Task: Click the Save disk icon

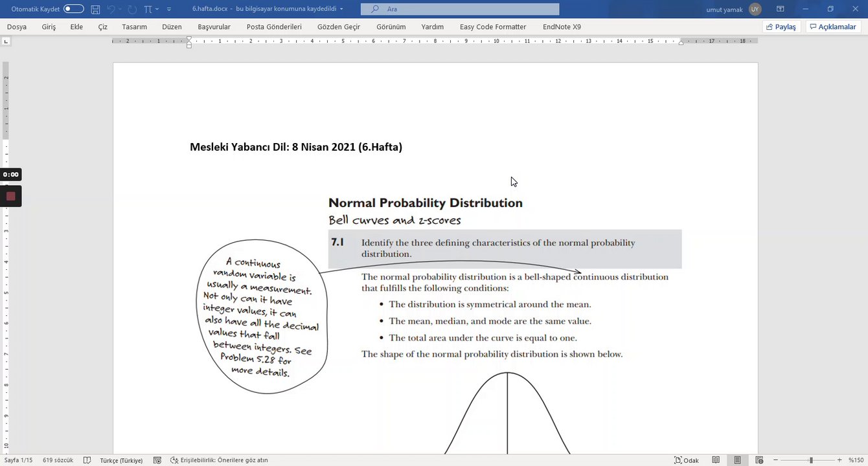Action: tap(96, 9)
